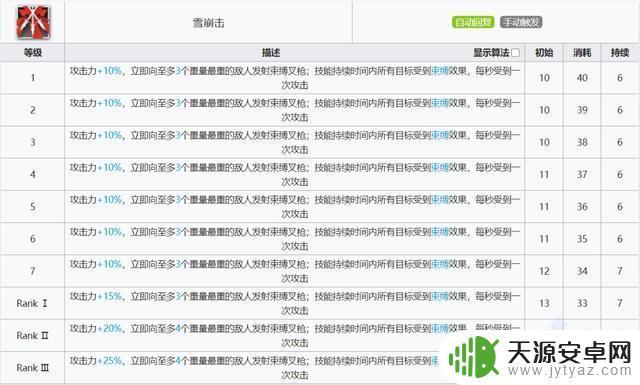Click 持续 value 7 in Rank Ⅰ row
The image size is (640, 385).
tap(620, 303)
